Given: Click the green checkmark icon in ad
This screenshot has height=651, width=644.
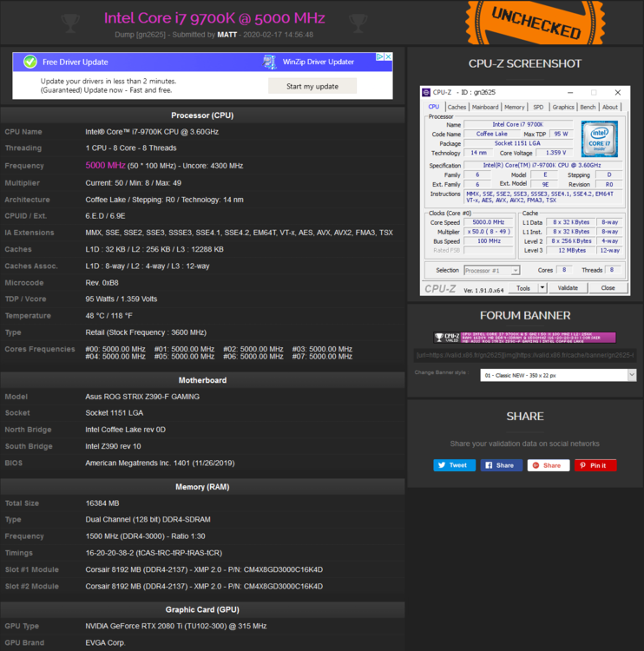Looking at the screenshot, I should 30,62.
